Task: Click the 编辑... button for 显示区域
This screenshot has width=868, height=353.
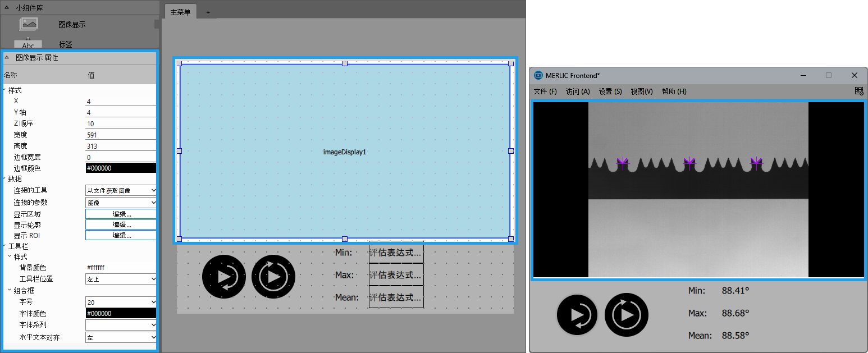Action: pos(121,214)
